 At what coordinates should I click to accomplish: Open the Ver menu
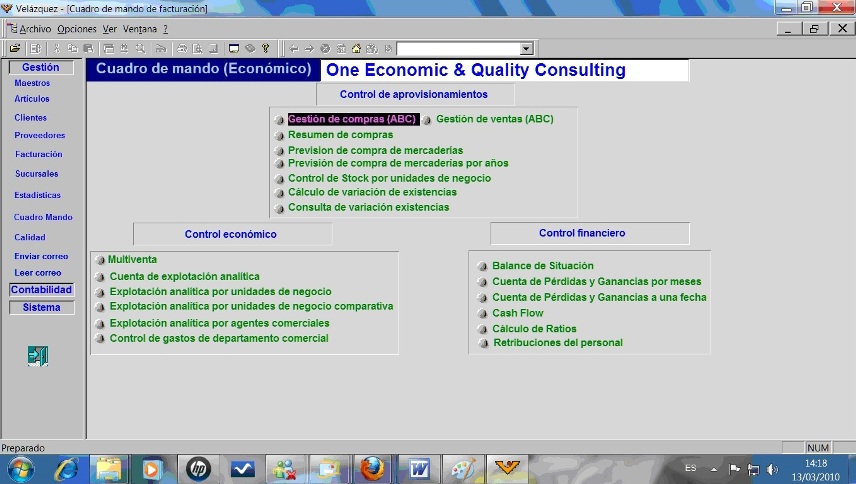tap(110, 29)
